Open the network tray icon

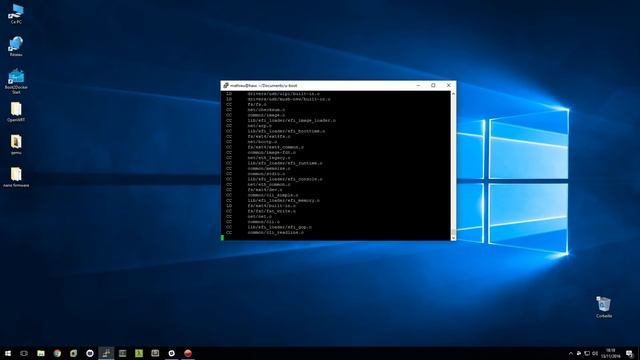pos(587,353)
